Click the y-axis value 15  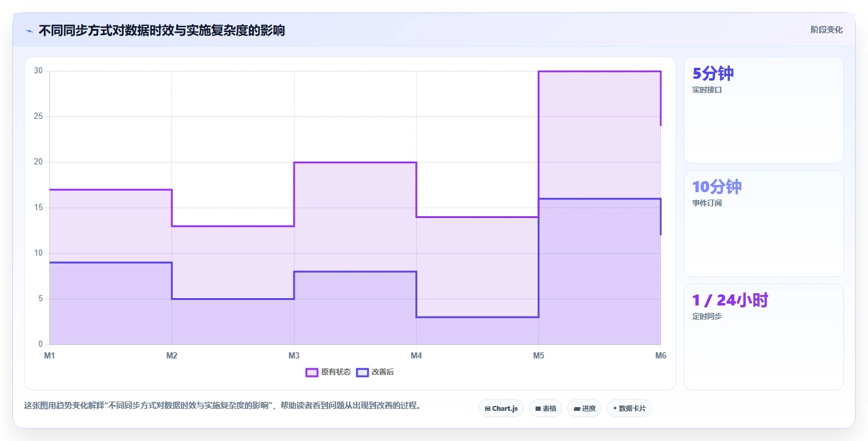[x=38, y=208]
